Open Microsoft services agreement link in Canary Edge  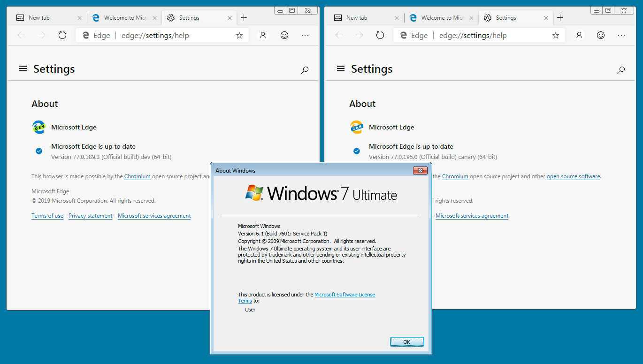tap(472, 216)
